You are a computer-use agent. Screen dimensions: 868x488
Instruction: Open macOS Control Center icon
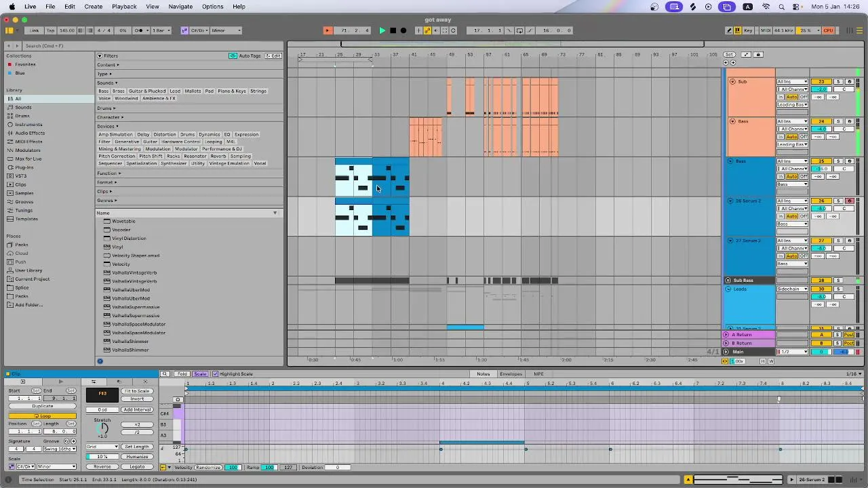coord(797,7)
